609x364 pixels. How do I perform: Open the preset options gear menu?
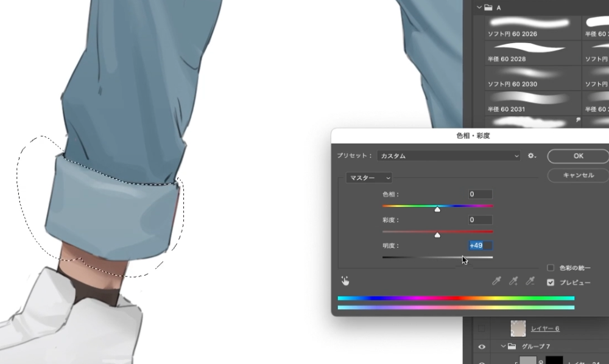coord(532,156)
